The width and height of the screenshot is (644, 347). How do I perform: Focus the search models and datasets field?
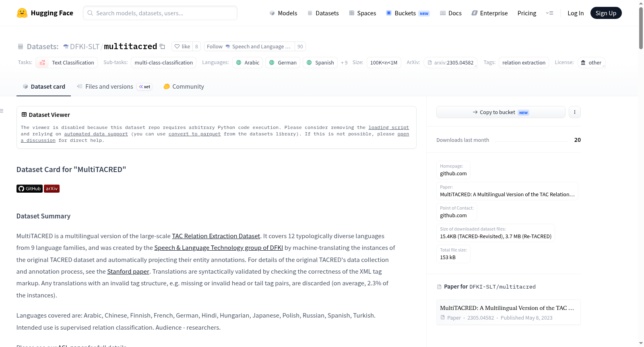click(x=160, y=13)
